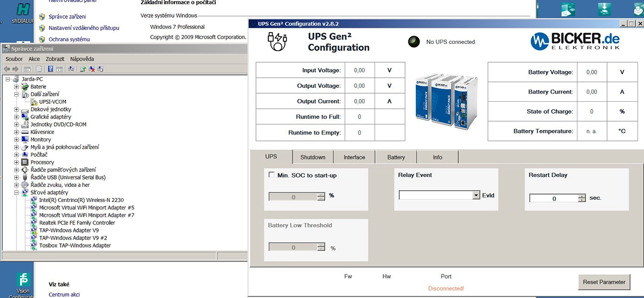Open the Nápověda menu
The image size is (644, 298).
(82, 58)
